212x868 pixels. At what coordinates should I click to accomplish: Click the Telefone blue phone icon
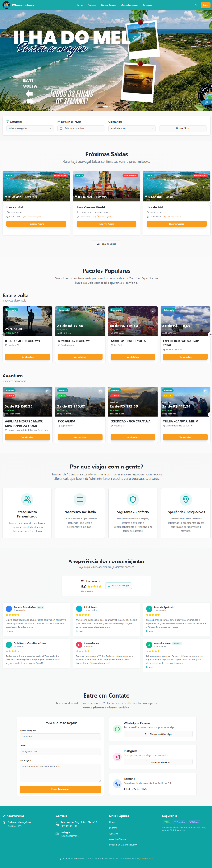pyautogui.click(x=117, y=783)
